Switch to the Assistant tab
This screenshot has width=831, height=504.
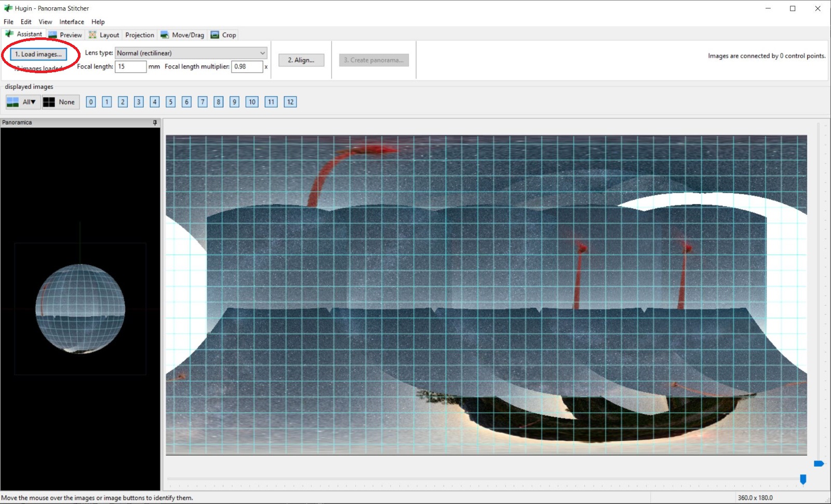pos(24,34)
